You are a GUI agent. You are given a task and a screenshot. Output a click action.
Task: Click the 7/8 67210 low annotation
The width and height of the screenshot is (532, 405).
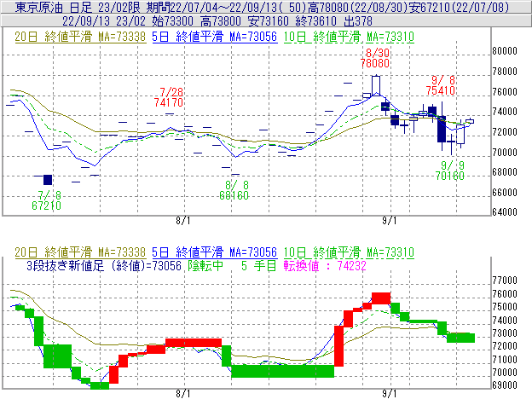[x=47, y=200]
